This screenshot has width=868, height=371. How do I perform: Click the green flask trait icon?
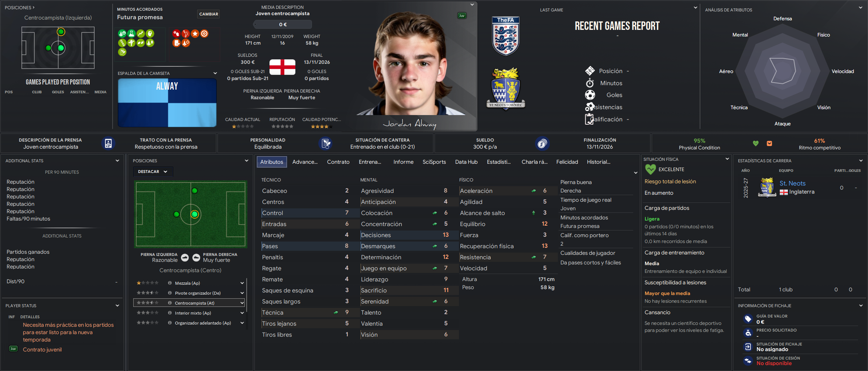tap(131, 34)
